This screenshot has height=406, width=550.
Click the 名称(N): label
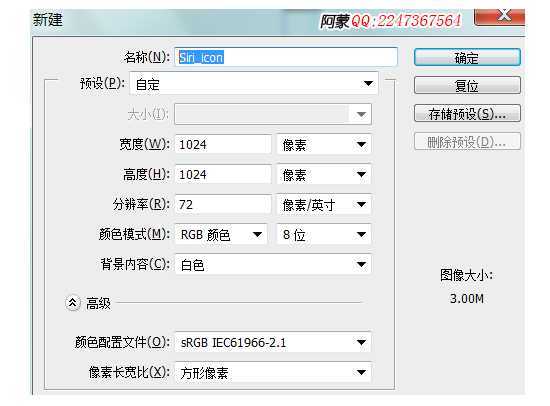click(x=147, y=57)
